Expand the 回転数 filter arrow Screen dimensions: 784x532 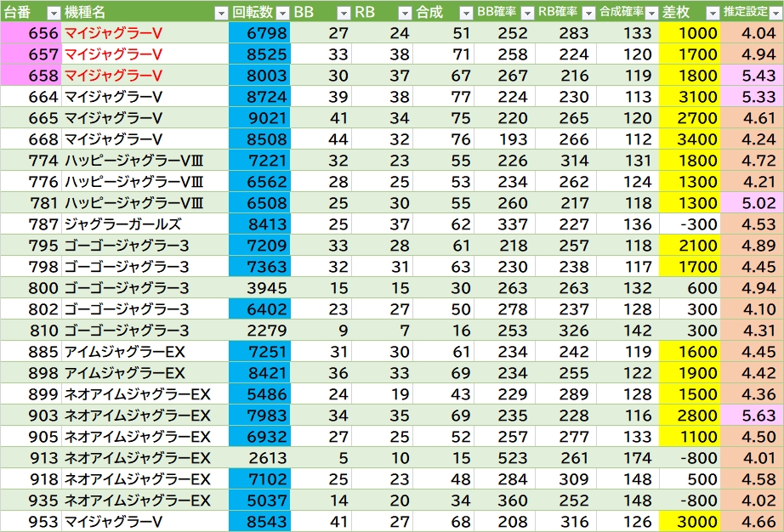(x=283, y=13)
